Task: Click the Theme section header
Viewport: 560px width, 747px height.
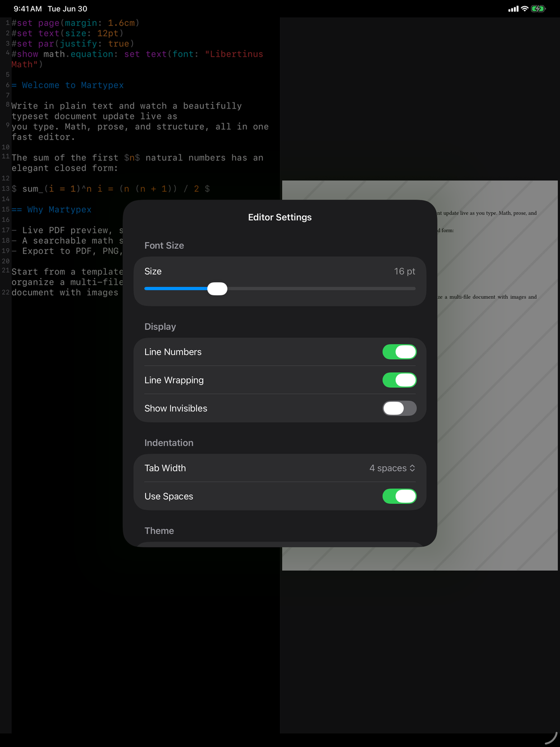Action: 159,531
